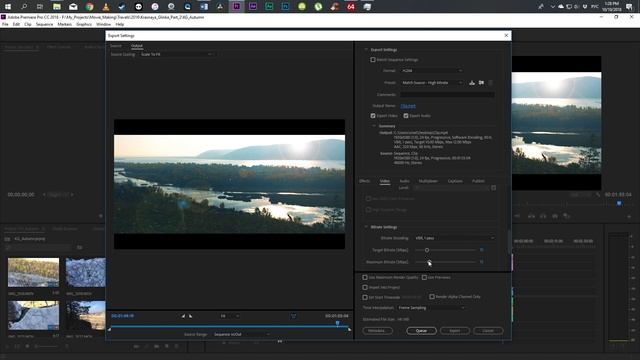Screen dimensions: 640x360
Task: Close the Export Settings dialog
Action: pos(506,36)
